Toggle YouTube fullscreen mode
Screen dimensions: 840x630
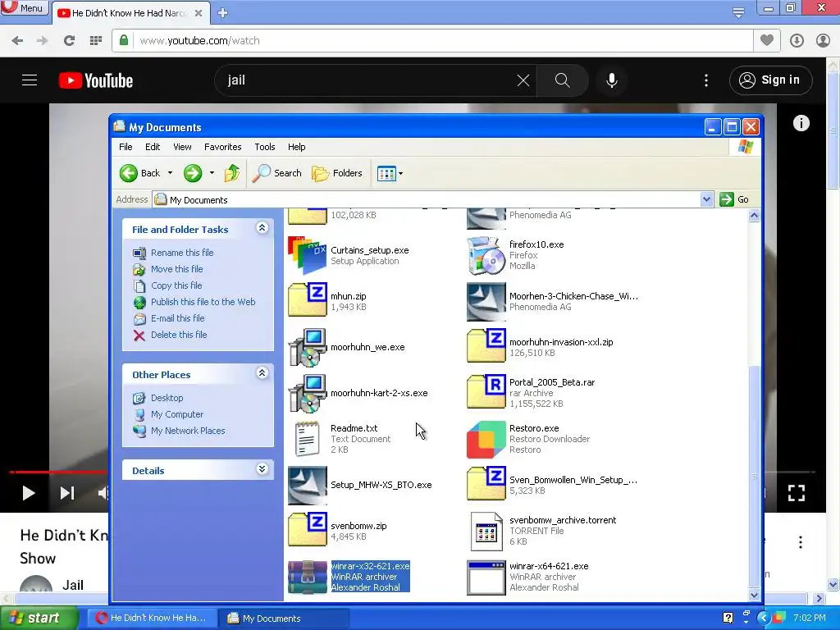pyautogui.click(x=796, y=493)
